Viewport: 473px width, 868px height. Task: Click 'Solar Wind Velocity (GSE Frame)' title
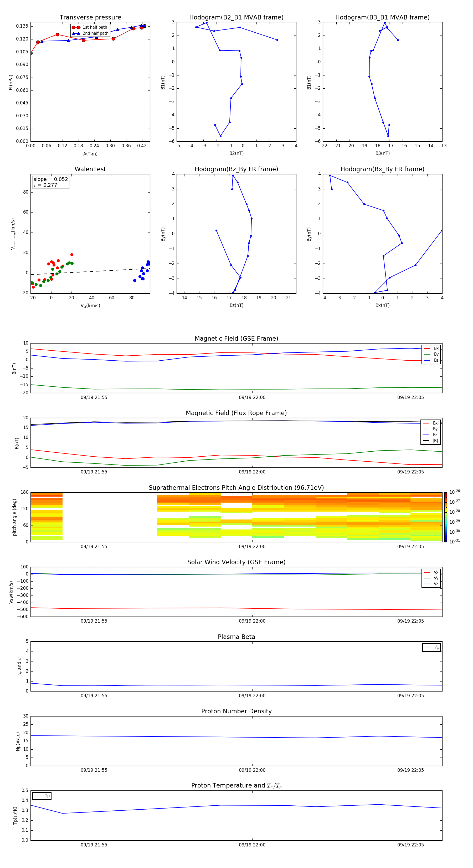click(x=236, y=562)
